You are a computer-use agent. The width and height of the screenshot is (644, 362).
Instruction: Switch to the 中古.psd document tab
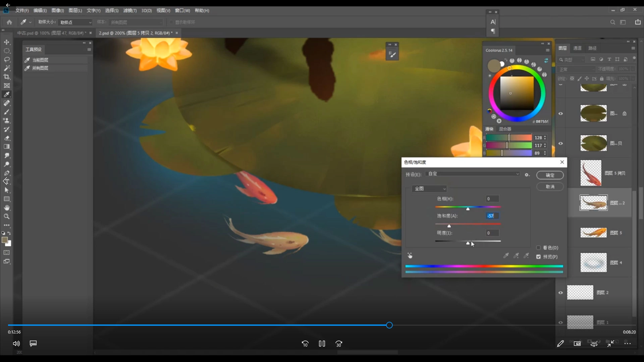click(x=50, y=33)
